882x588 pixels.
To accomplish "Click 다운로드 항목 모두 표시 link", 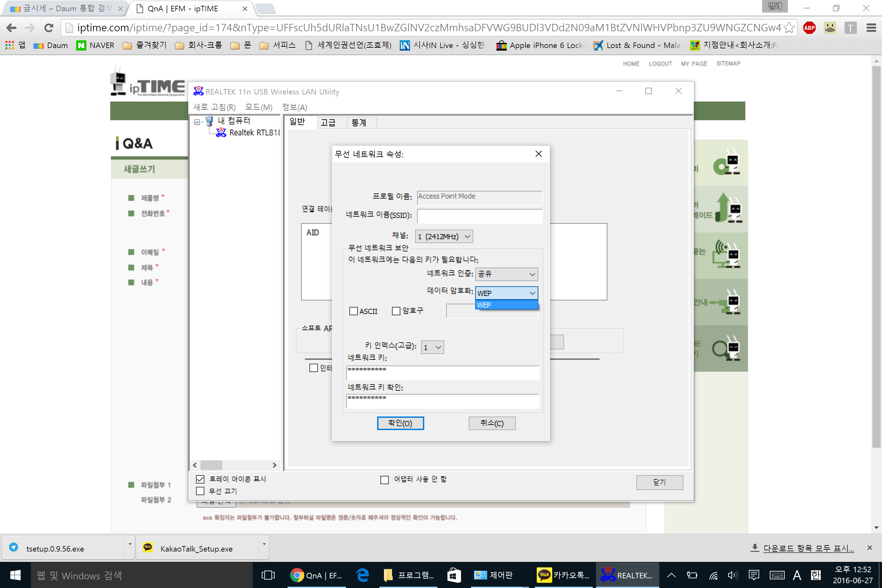I will tap(808, 548).
